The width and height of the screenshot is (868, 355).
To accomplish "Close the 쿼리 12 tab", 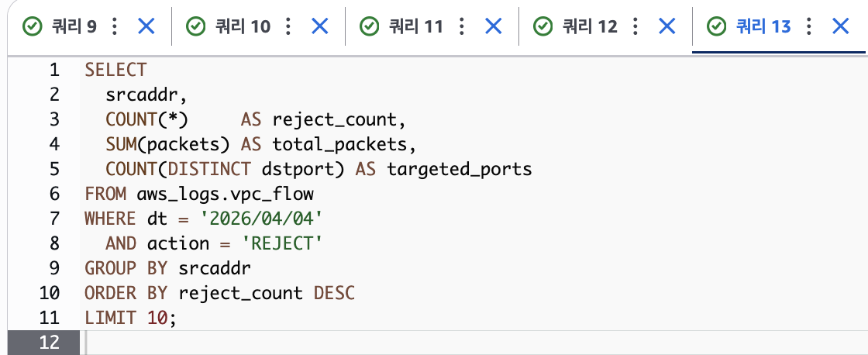I will 666,26.
